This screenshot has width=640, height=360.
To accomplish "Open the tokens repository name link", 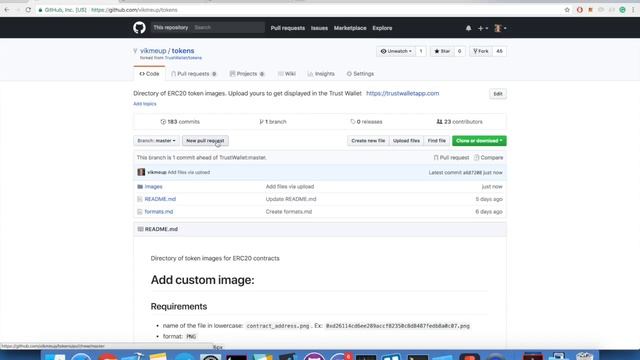I will 183,51.
